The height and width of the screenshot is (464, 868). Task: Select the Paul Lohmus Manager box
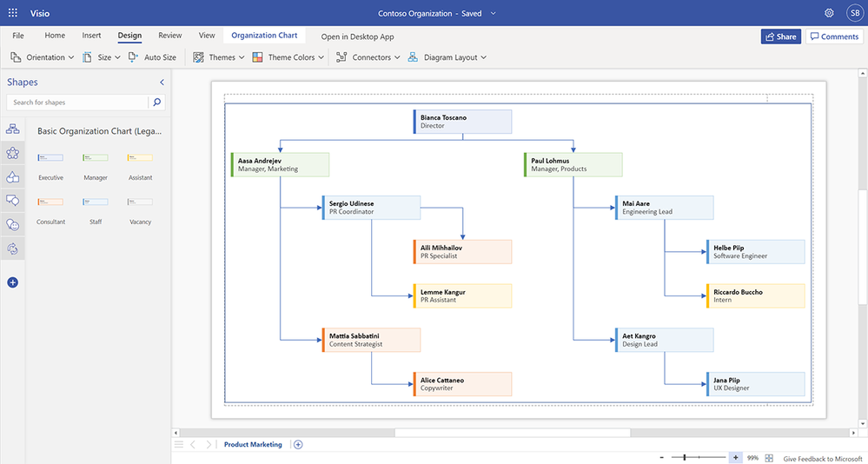coord(573,164)
